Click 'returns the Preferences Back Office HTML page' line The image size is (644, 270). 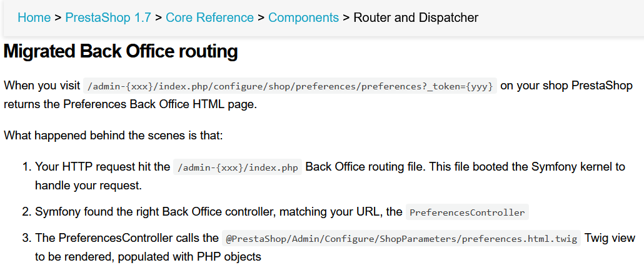[130, 104]
